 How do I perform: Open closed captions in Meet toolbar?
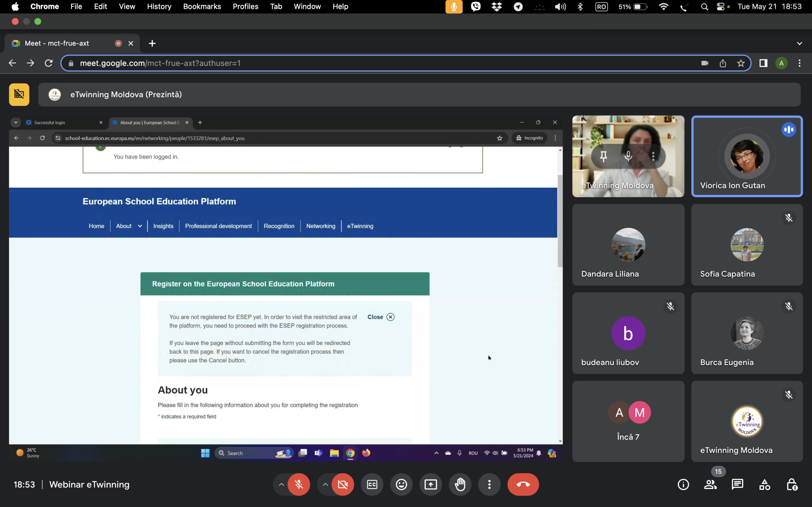point(372,484)
